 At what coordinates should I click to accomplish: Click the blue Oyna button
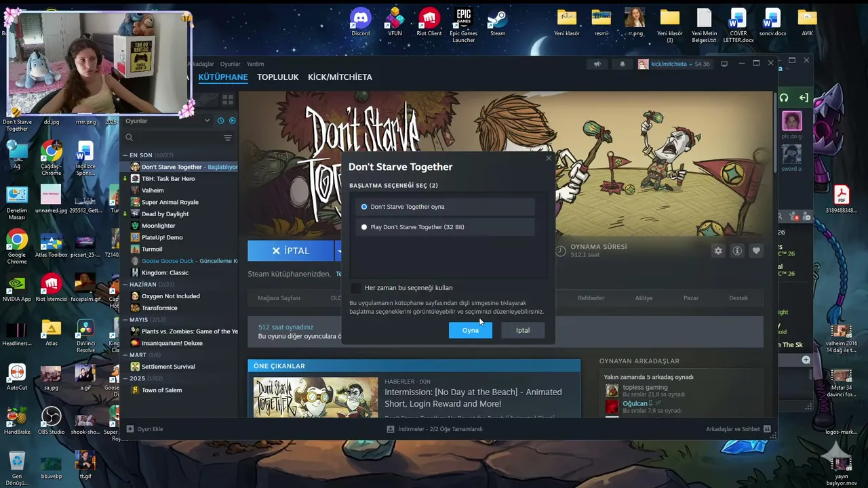pos(470,330)
